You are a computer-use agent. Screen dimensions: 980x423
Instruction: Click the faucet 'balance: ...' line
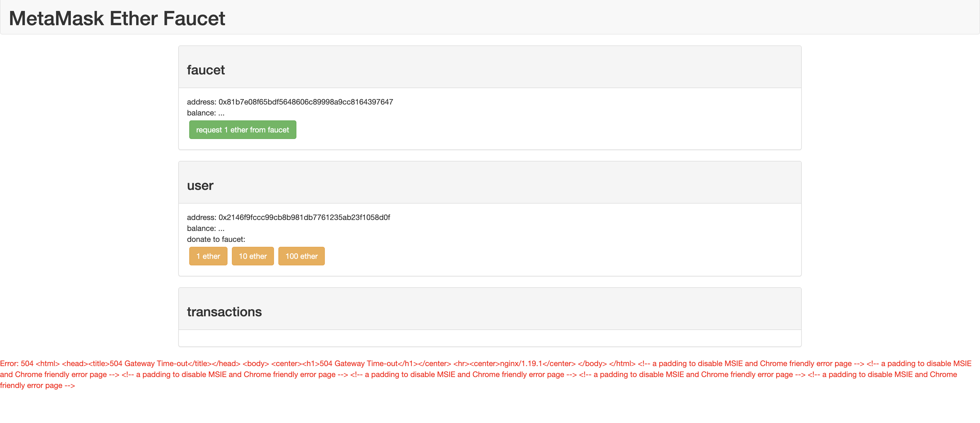206,113
